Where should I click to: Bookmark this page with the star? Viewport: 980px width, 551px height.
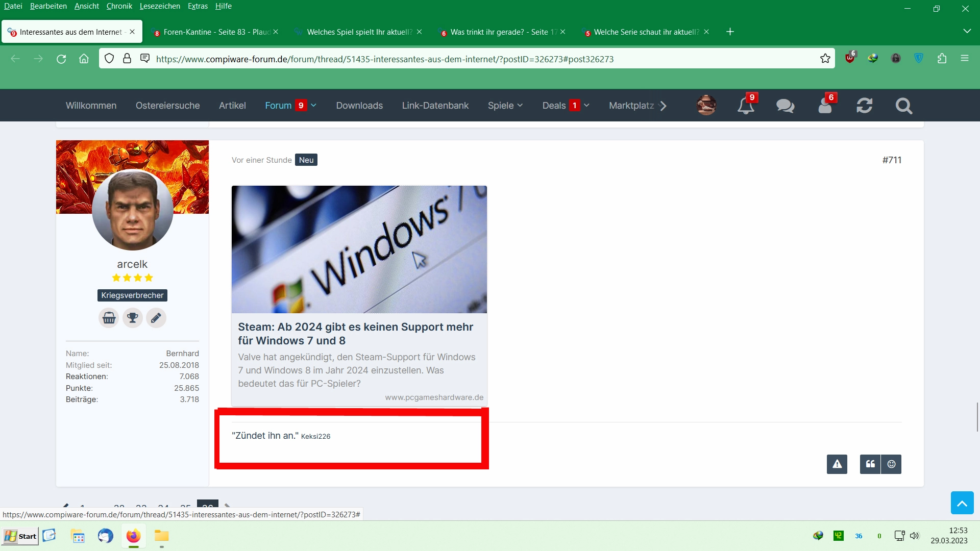825,59
